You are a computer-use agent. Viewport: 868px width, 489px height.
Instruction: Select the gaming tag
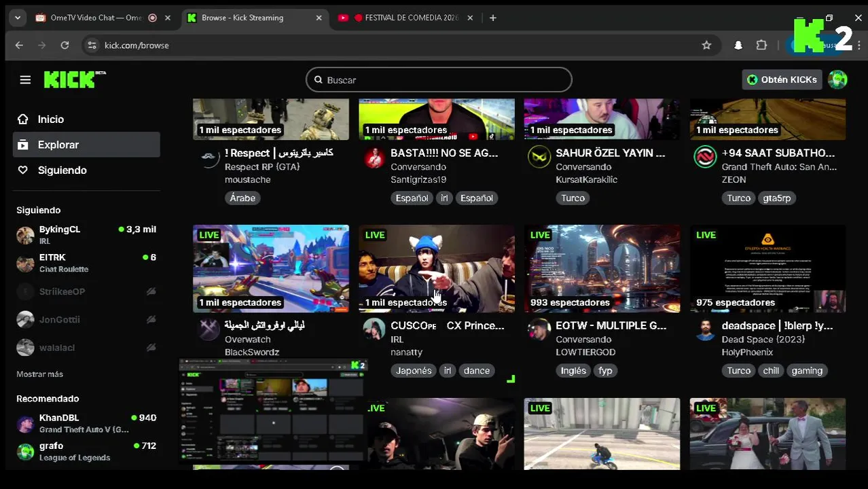(807, 371)
